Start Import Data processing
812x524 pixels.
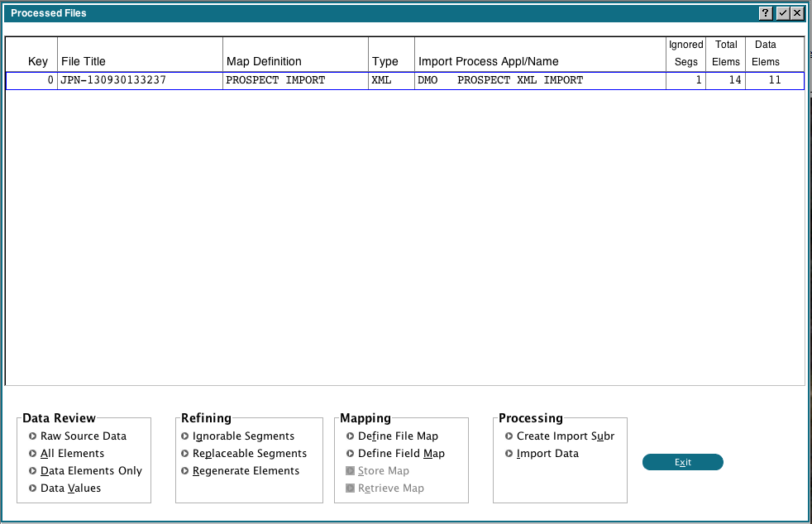(547, 453)
